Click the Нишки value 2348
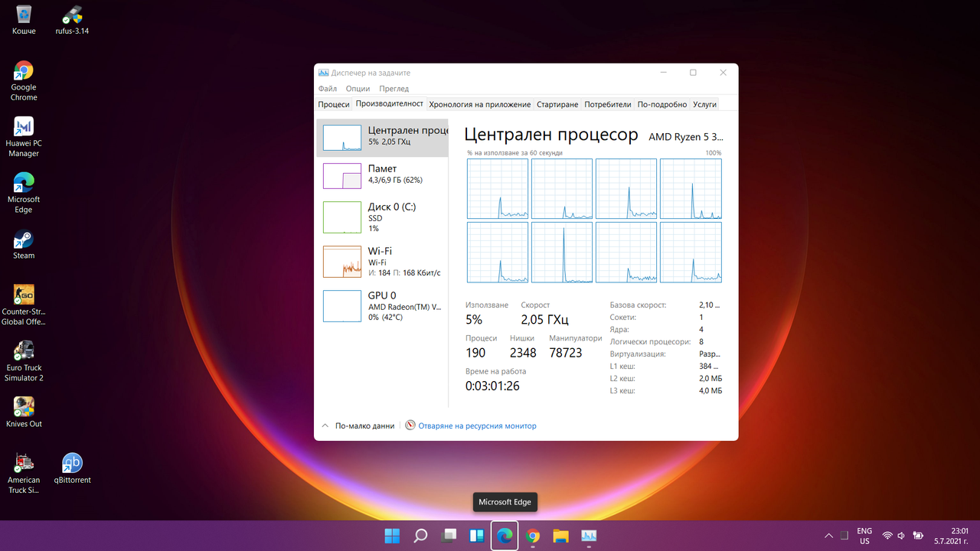The width and height of the screenshot is (980, 551). coord(523,353)
